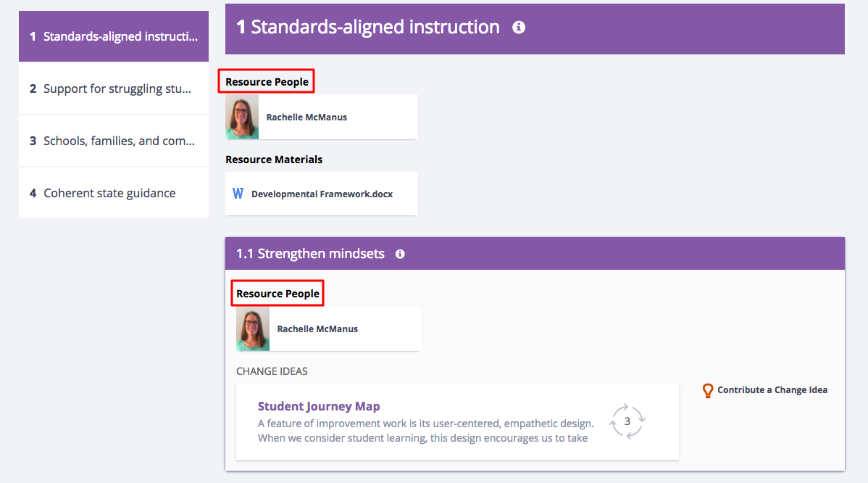
Task: Click the cycle count icon showing 3
Action: tap(627, 421)
